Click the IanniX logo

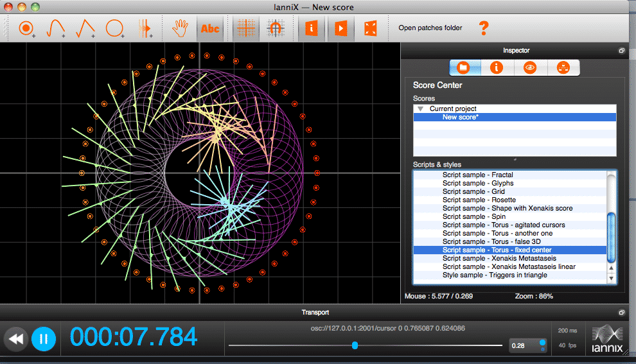[607, 339]
